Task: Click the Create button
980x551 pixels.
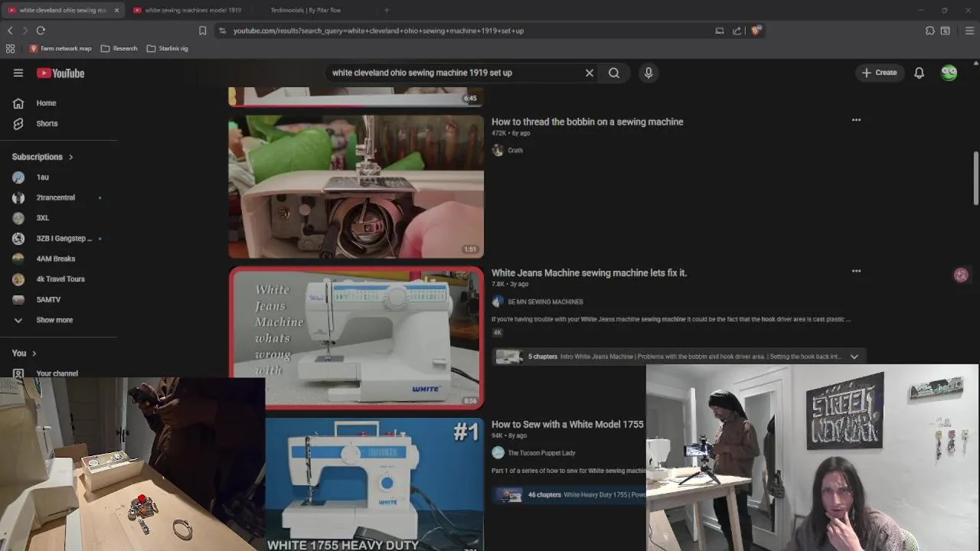Action: point(880,73)
